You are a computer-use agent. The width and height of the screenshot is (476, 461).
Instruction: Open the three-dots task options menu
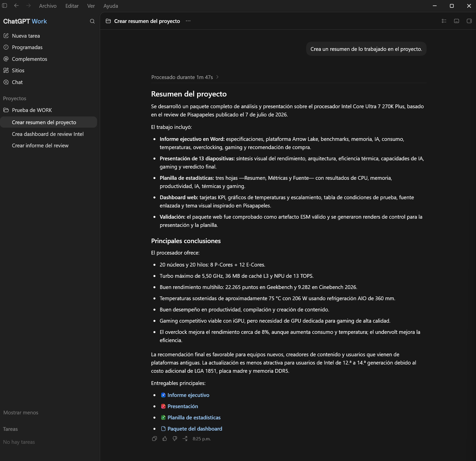click(x=188, y=21)
